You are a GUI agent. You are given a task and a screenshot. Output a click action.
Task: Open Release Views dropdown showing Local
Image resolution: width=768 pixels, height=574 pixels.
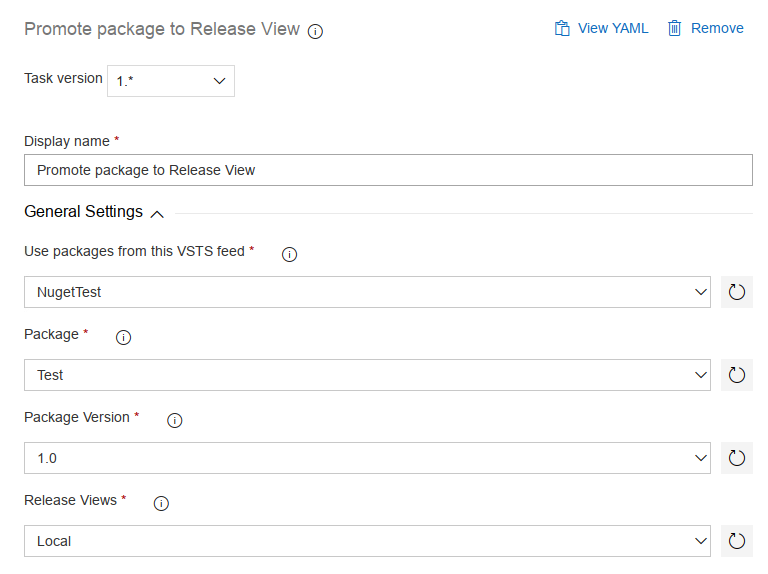[367, 541]
